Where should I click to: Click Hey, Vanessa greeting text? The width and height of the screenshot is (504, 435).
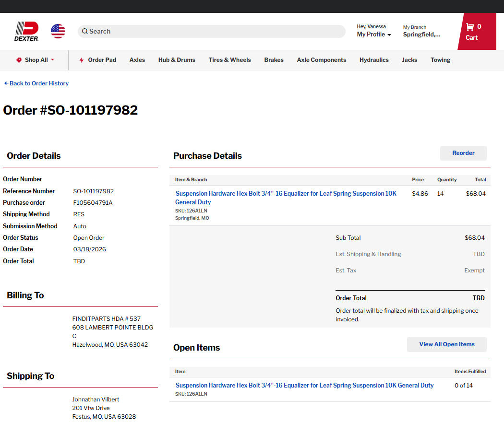click(x=371, y=26)
